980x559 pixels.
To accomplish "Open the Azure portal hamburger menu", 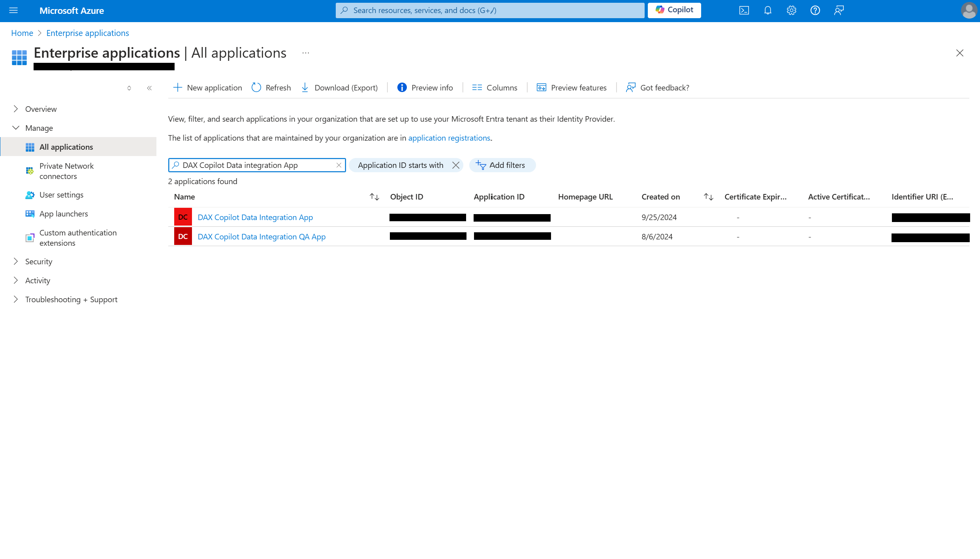I will tap(13, 11).
